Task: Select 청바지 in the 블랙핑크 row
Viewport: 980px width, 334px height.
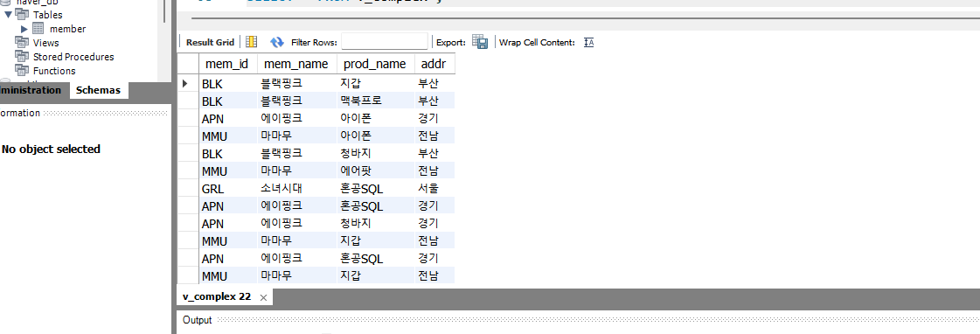Action: [375, 153]
